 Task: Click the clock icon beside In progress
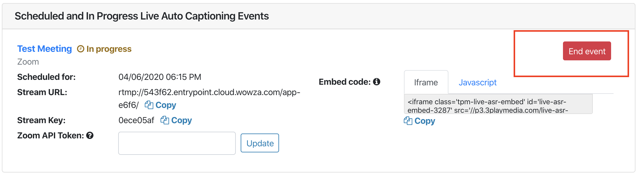click(x=80, y=49)
